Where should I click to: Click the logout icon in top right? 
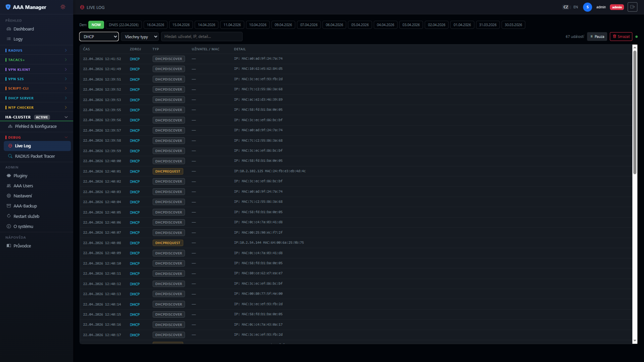632,7
